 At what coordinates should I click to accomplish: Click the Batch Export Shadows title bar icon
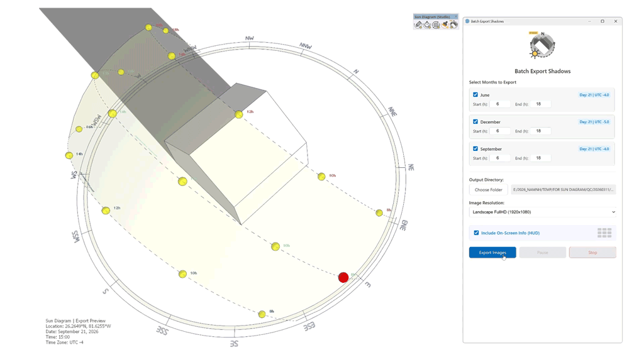[467, 21]
